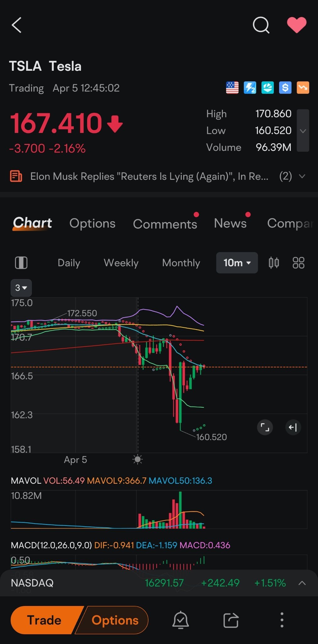The image size is (318, 644).
Task: Open the candlestick chart type icon
Action: point(274,263)
